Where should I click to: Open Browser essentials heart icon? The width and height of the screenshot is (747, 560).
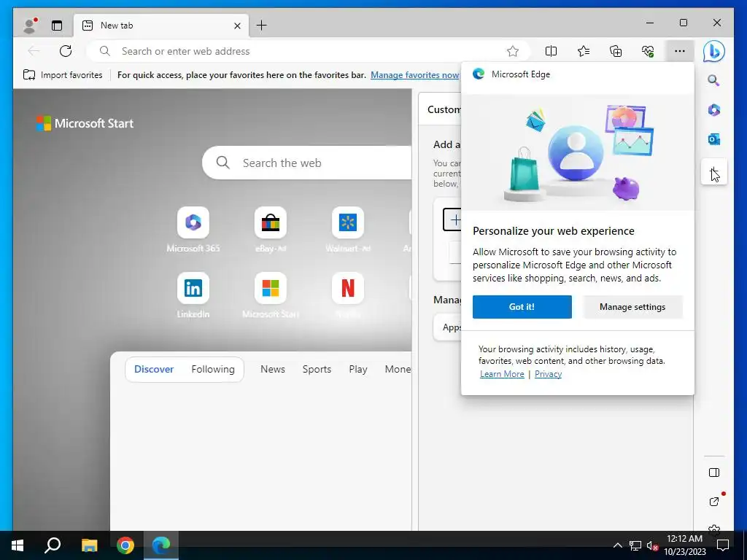click(x=648, y=51)
